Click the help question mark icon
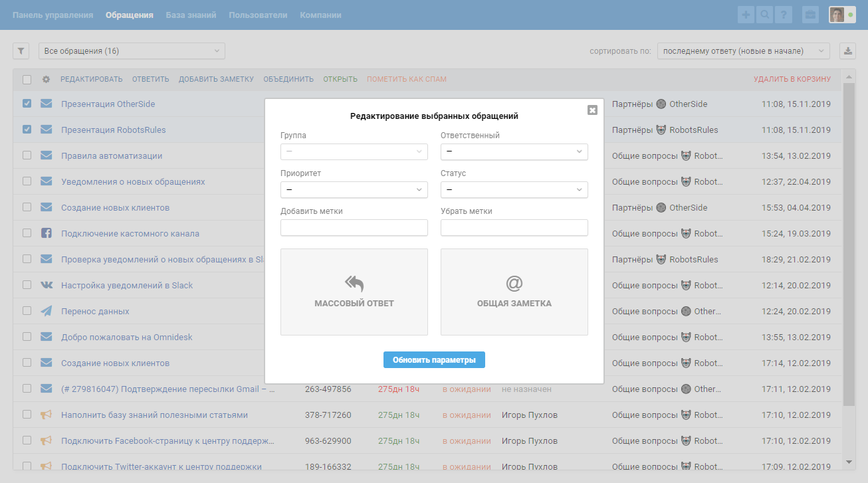This screenshot has width=868, height=483. (x=783, y=15)
